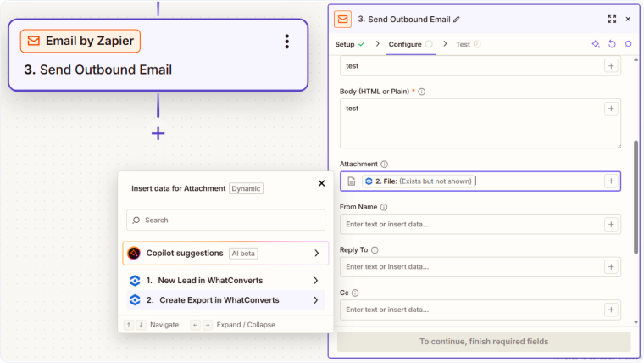Click the Search box in insert data popup
644x363 pixels.
(x=225, y=220)
